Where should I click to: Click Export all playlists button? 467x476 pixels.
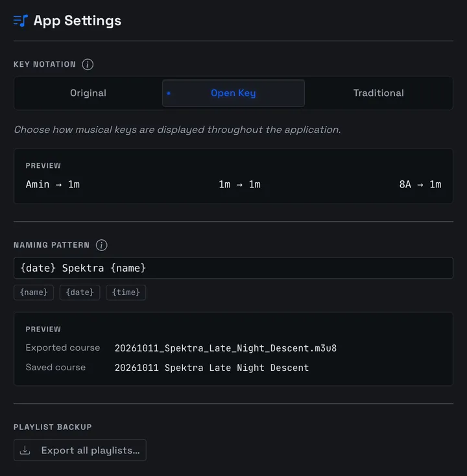point(80,450)
